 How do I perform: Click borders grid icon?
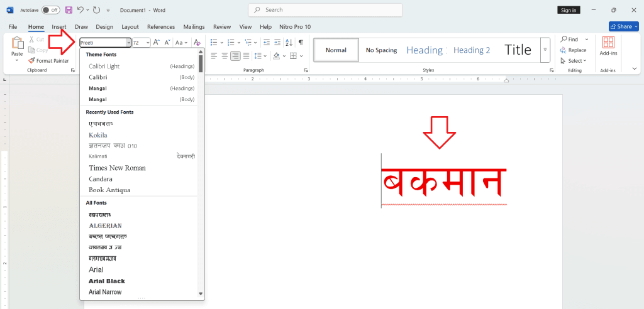[x=293, y=55]
